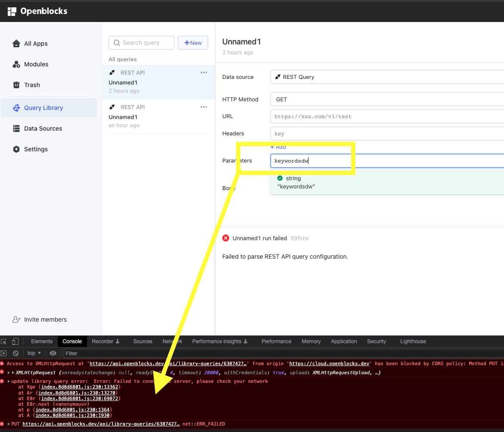Enable the inspect element cursor in DevTools
This screenshot has height=432, width=504.
point(5,341)
